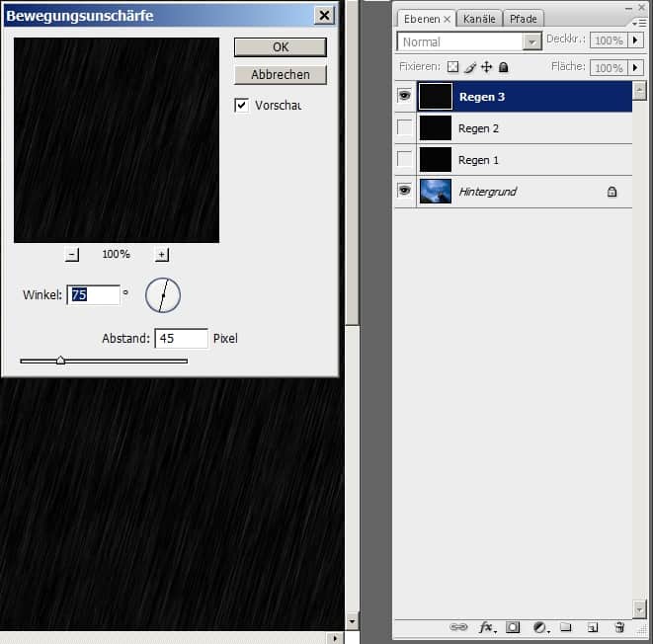Click OK in Bewegungsunschärfe dialog
The image size is (653, 644).
[x=281, y=47]
